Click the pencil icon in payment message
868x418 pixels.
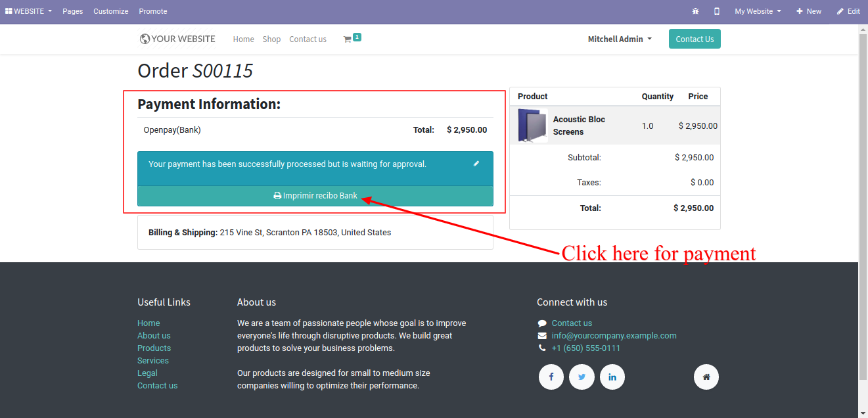point(476,164)
